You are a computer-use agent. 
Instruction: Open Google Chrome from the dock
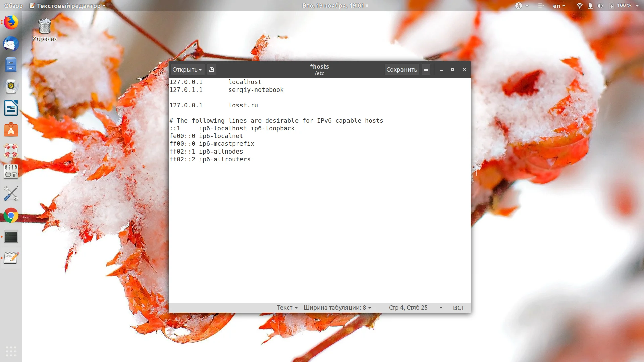pos(11,216)
